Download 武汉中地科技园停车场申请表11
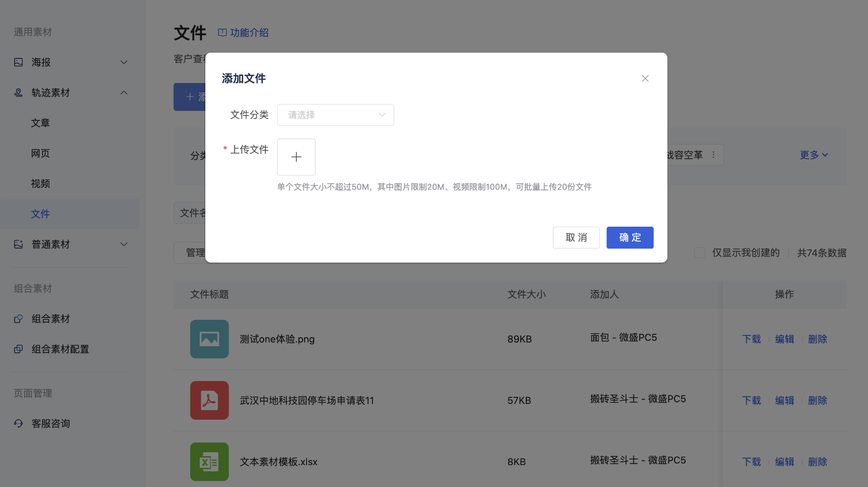The height and width of the screenshot is (487, 868). click(752, 401)
